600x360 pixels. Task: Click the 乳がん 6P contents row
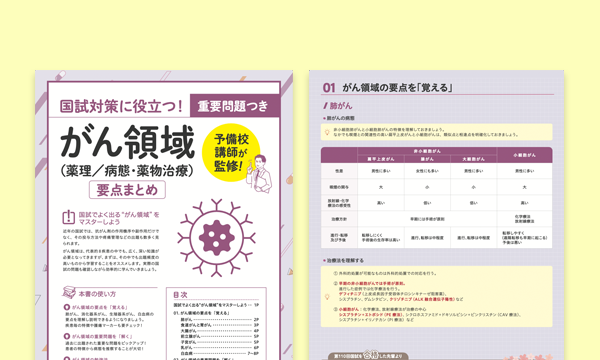[x=220, y=348]
